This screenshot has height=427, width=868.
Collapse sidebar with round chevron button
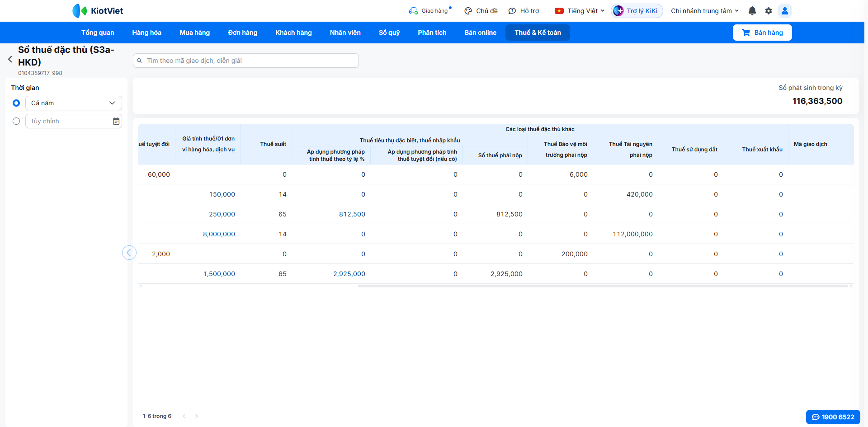tap(129, 253)
